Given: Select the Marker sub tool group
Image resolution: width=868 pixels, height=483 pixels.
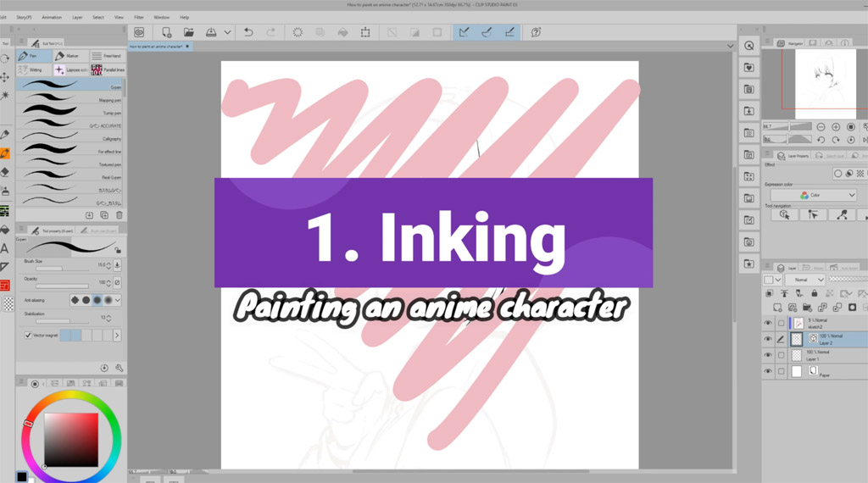Looking at the screenshot, I should coord(65,56).
